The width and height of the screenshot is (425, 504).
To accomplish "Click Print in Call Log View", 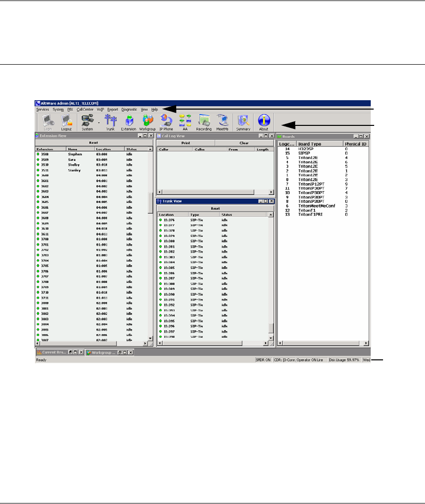I will click(186, 143).
